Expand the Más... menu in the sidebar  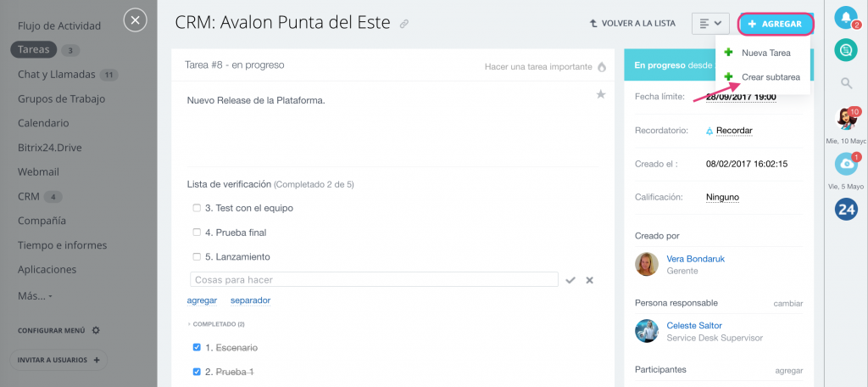[x=34, y=296]
